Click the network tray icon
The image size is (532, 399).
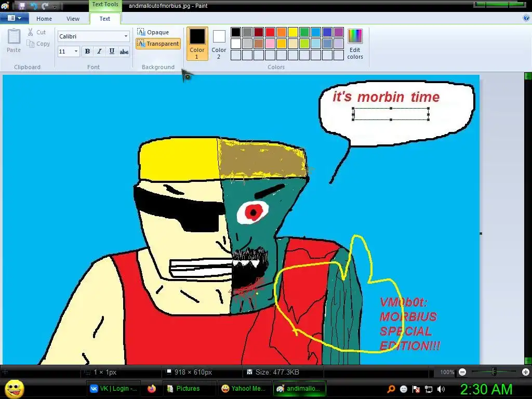pyautogui.click(x=429, y=389)
